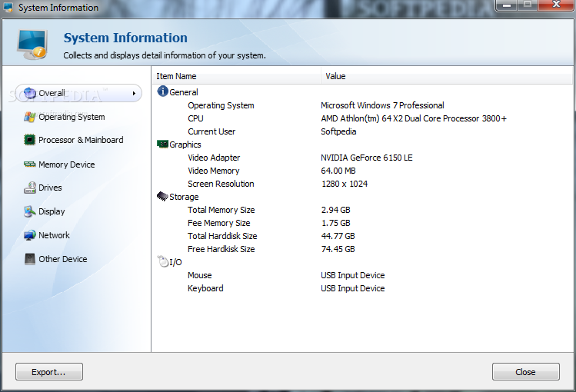Click the System Information header monitor icon

click(x=32, y=45)
